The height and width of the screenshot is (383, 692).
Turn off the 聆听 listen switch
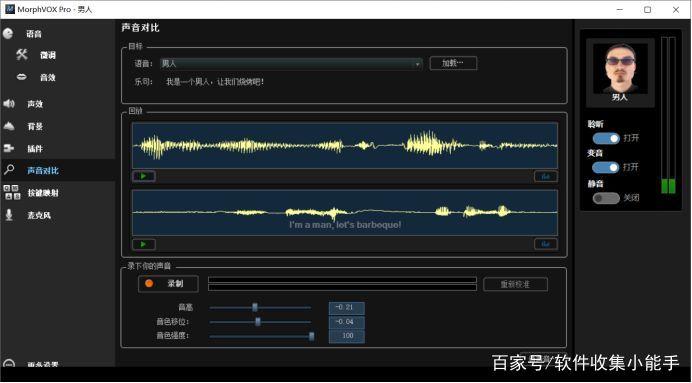tap(606, 138)
